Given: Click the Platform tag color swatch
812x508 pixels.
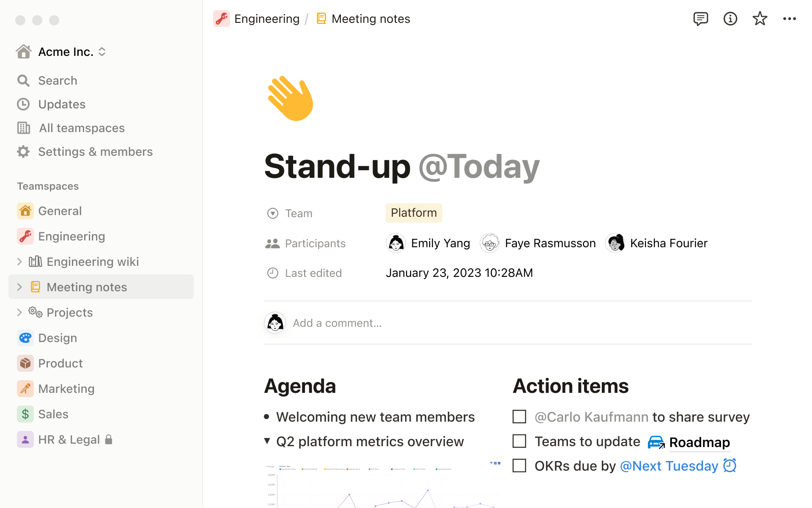Looking at the screenshot, I should (413, 213).
